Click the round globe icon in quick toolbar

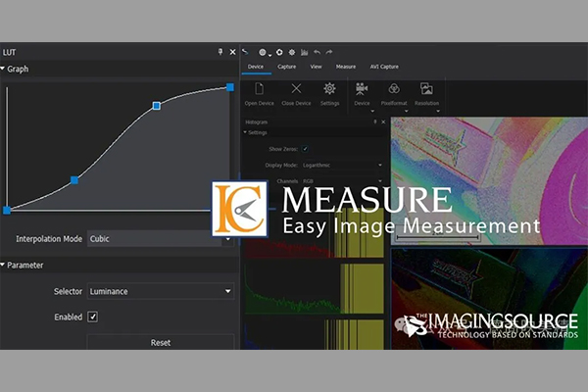click(263, 52)
